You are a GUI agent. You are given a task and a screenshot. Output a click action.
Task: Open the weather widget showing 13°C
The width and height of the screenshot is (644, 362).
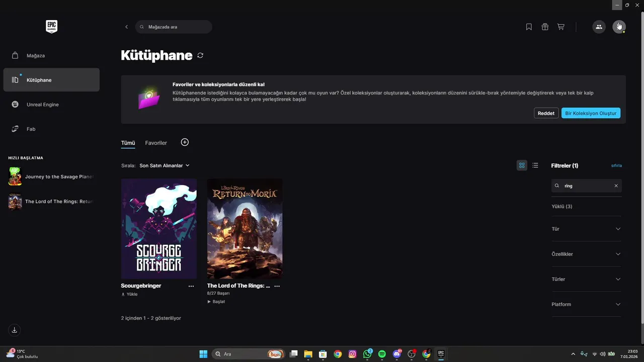pos(22,354)
